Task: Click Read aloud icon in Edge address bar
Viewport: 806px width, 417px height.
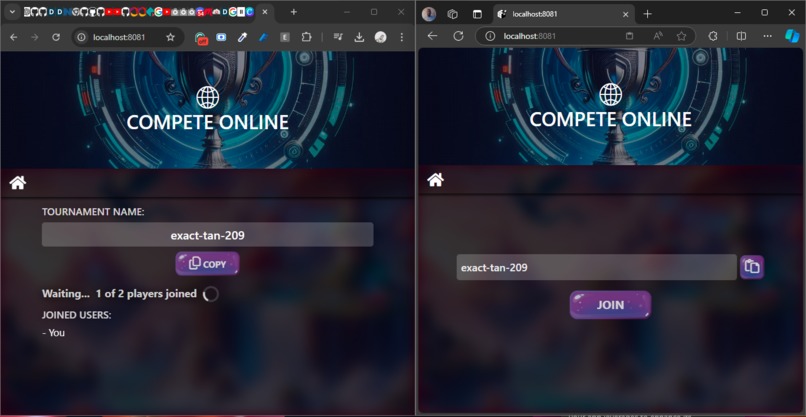Action: point(657,36)
